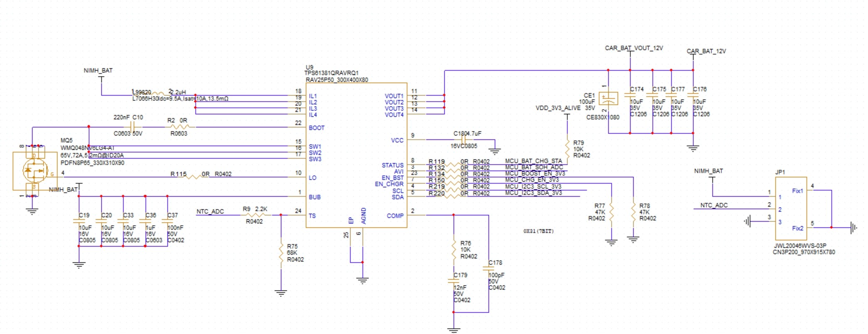The height and width of the screenshot is (334, 868).
Task: Click the ground symbol beside C180
Action: [495, 151]
